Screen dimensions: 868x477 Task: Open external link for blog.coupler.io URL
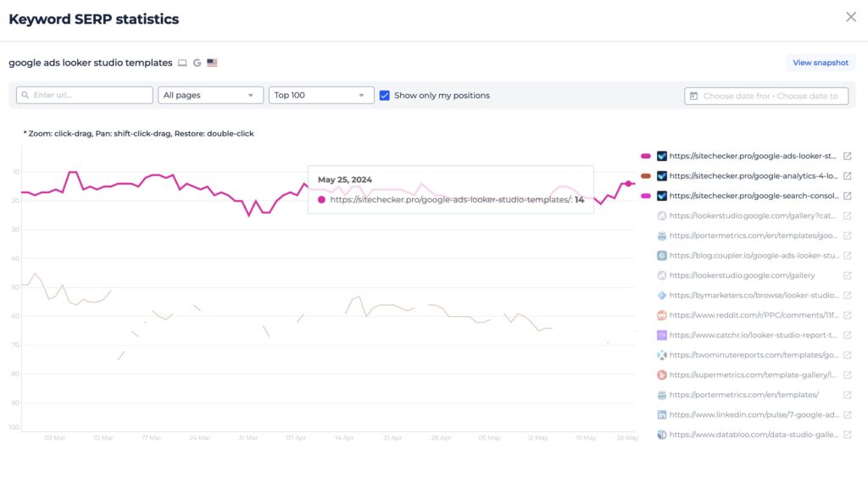[x=847, y=256]
